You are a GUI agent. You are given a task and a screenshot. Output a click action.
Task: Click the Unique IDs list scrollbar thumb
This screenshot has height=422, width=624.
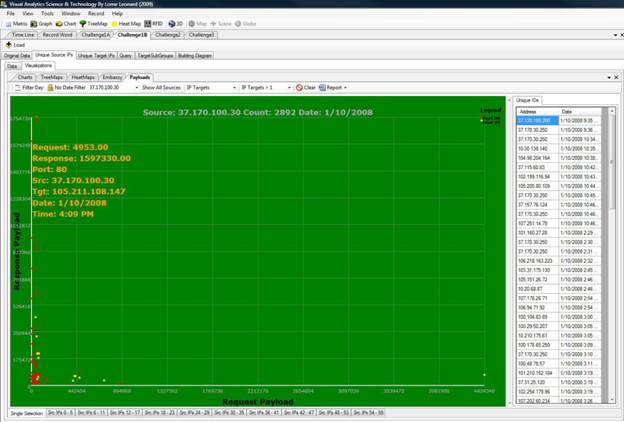point(612,163)
